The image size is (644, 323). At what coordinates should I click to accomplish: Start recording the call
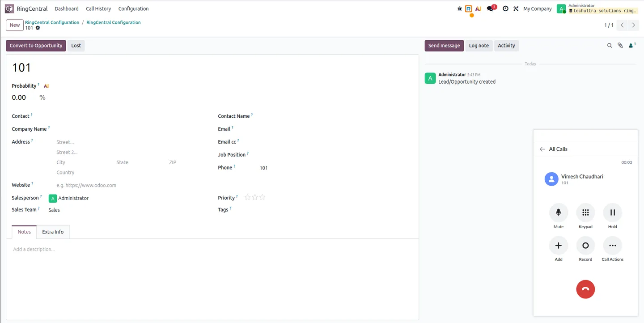[585, 245]
